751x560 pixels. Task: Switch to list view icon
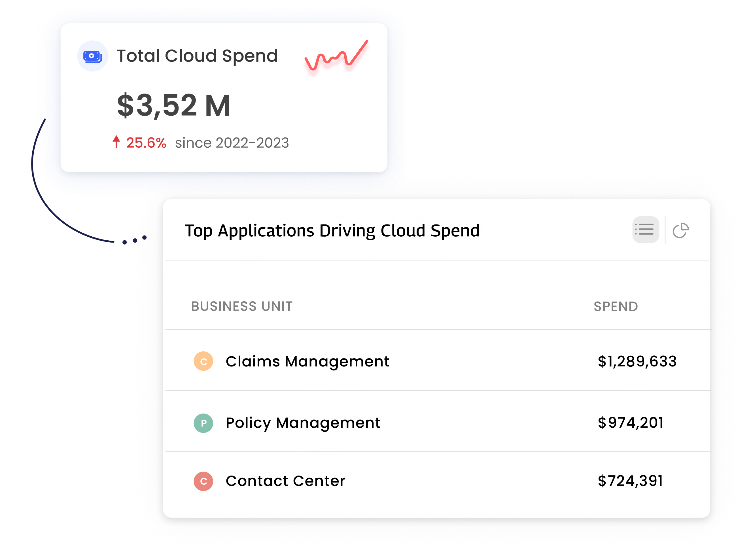pyautogui.click(x=645, y=230)
